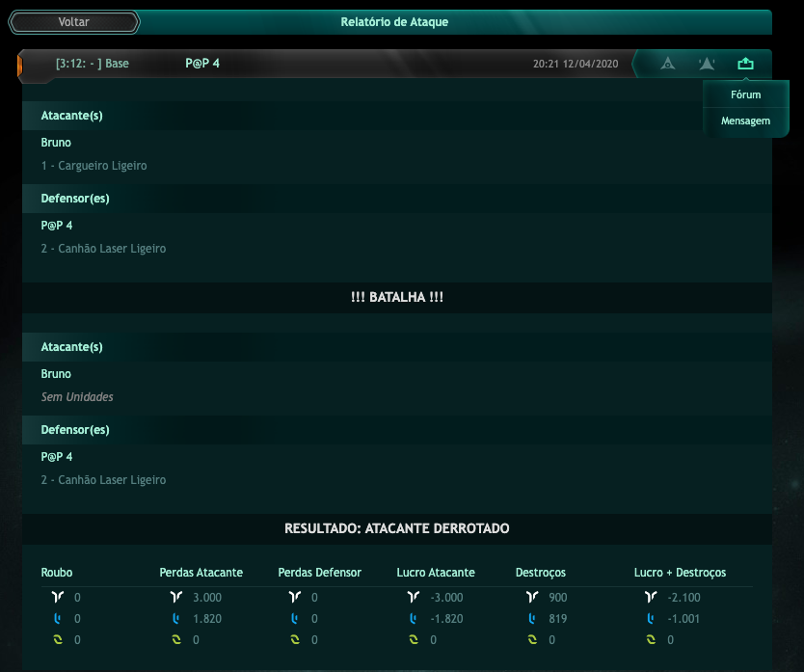The width and height of the screenshot is (804, 672).
Task: Click the crystal icon under Destroços
Action: click(532, 619)
